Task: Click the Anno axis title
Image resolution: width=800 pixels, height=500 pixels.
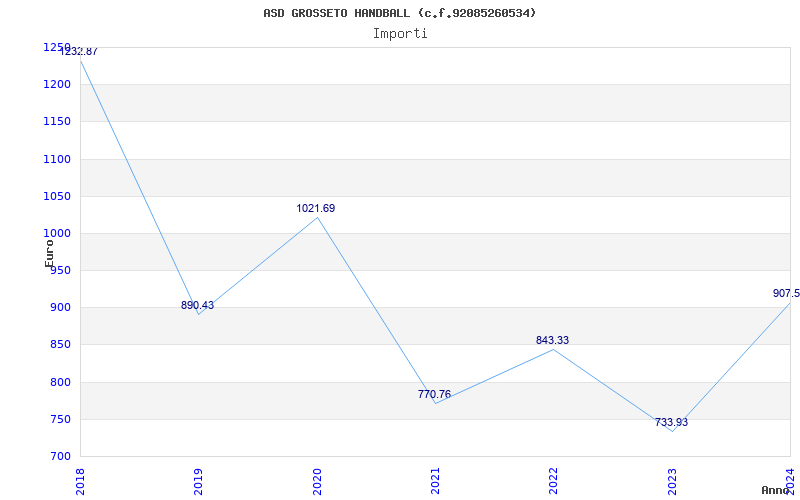Action: tap(776, 490)
